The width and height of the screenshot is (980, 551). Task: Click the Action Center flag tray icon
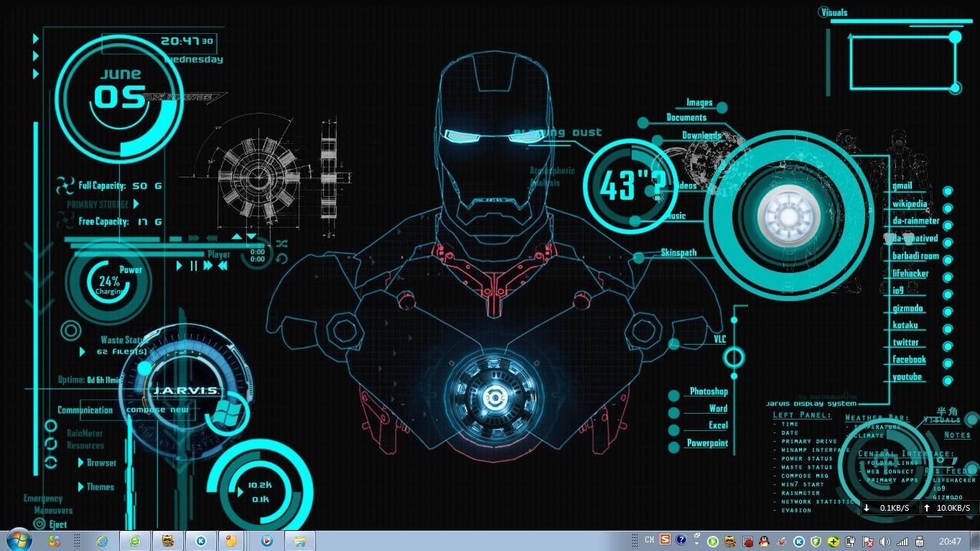pos(868,542)
